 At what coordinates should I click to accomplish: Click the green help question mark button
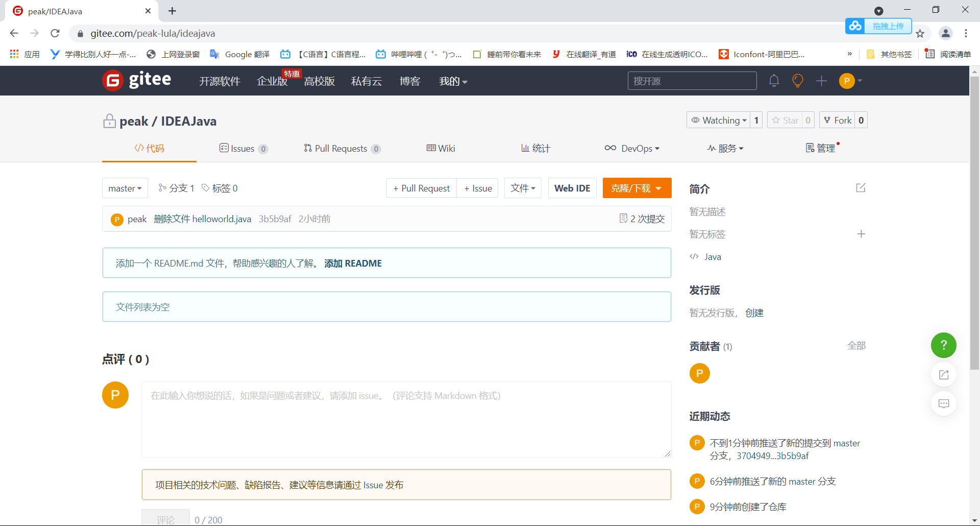(944, 345)
